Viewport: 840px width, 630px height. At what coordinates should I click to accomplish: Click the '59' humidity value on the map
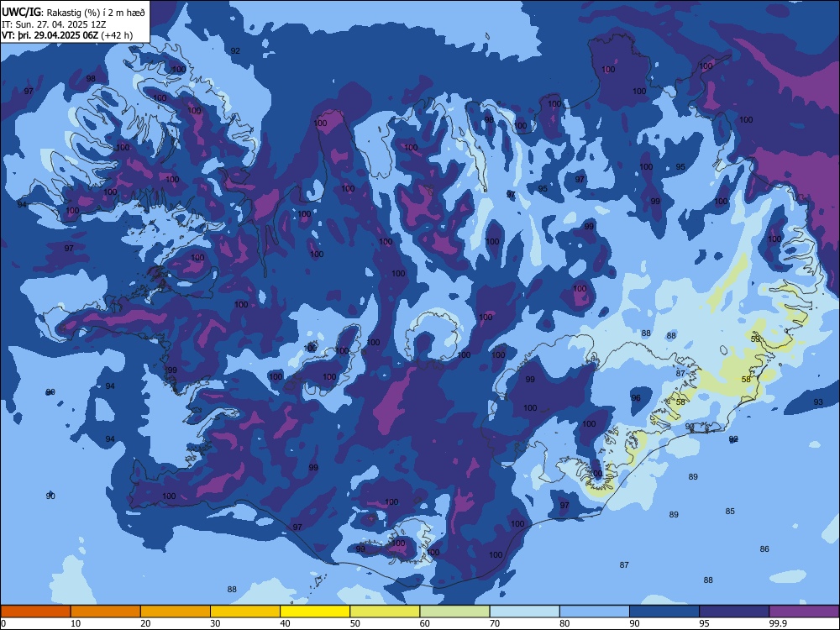pos(755,339)
